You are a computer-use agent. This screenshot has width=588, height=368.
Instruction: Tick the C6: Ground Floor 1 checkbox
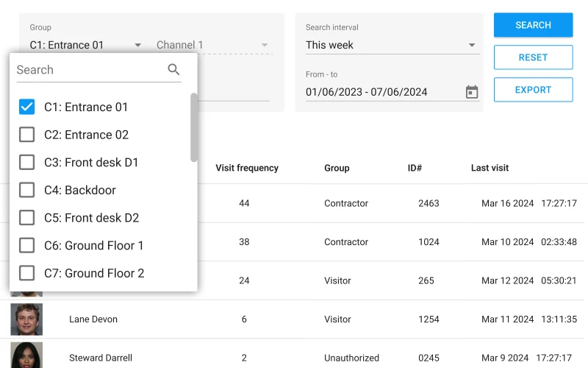tap(26, 245)
